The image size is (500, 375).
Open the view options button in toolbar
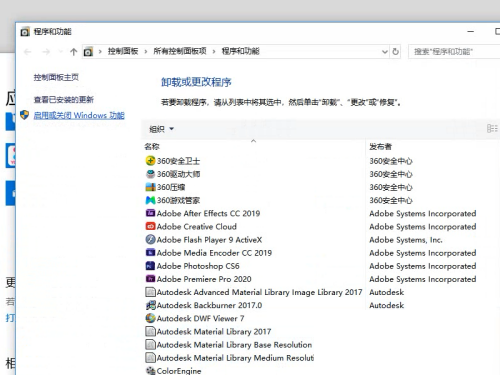(x=492, y=128)
